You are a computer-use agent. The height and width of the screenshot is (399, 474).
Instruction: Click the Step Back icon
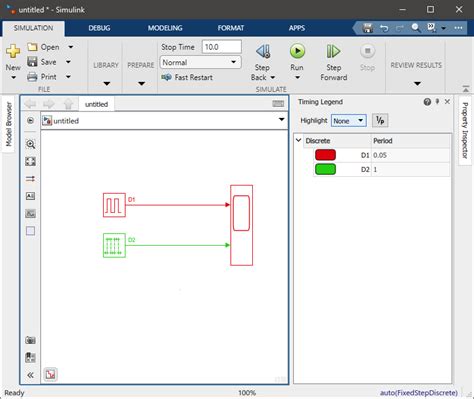[x=263, y=51]
